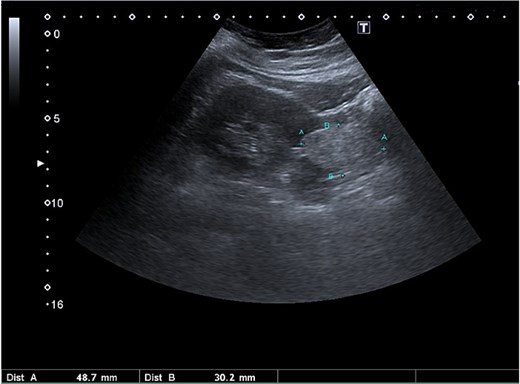Click the T transducer orientation icon

tap(364, 28)
